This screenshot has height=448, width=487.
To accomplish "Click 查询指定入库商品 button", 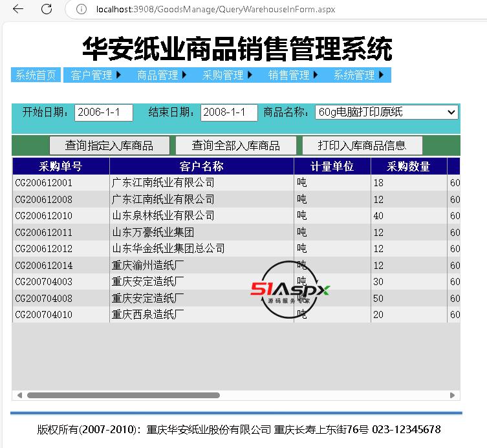I will [109, 145].
